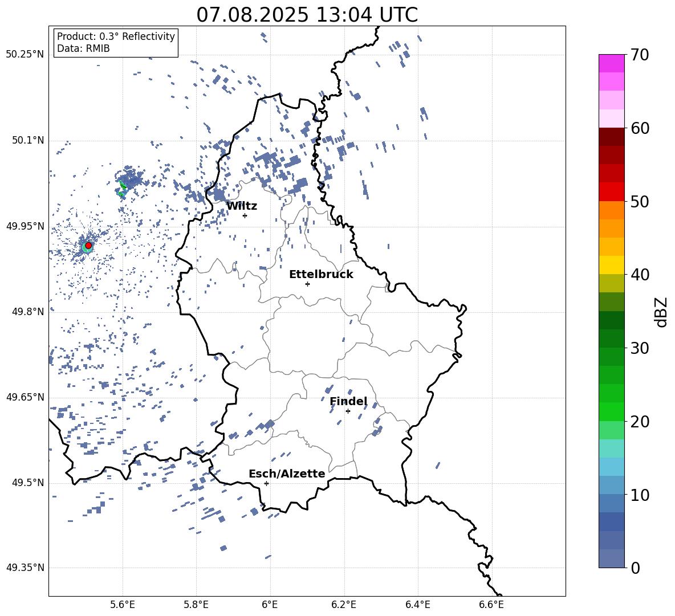Click the red radar location marker
The height and width of the screenshot is (616, 675).
88,245
